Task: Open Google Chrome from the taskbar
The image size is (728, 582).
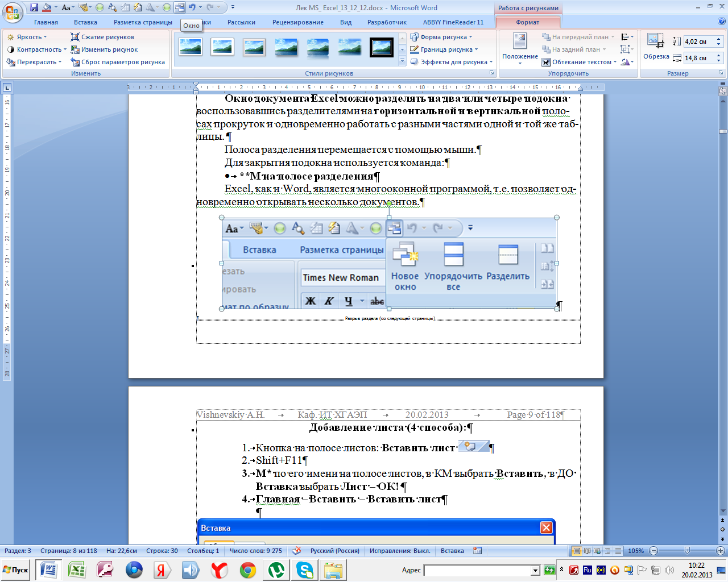Action: (x=248, y=570)
